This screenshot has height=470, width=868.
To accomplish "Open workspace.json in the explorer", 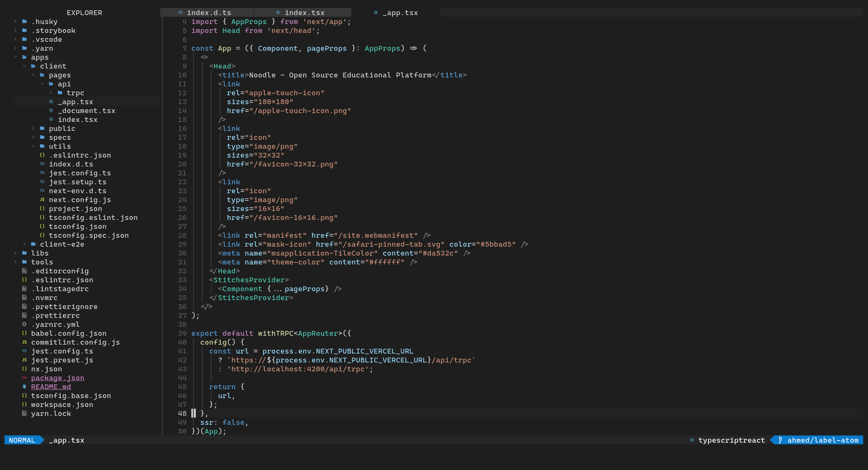I will pos(62,405).
